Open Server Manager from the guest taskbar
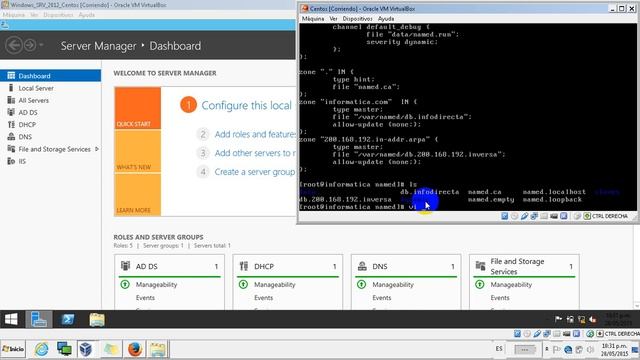This screenshot has width=640, height=360. coord(39,319)
